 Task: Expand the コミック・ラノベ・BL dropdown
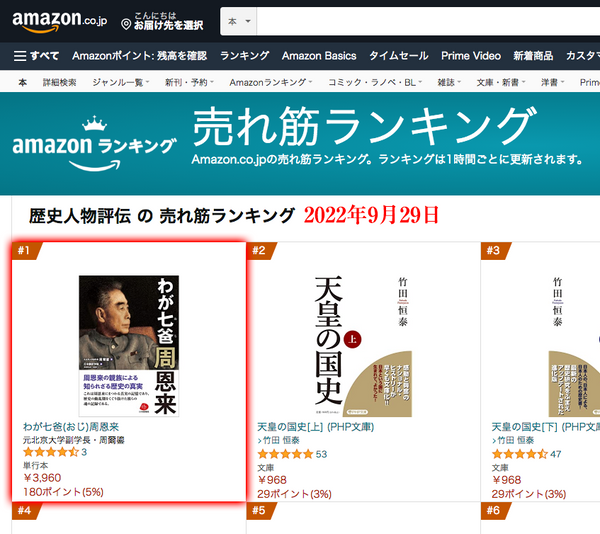pos(375,82)
